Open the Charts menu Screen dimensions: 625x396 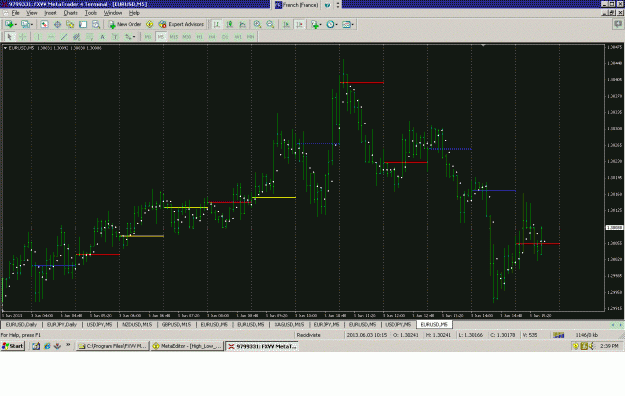click(71, 13)
